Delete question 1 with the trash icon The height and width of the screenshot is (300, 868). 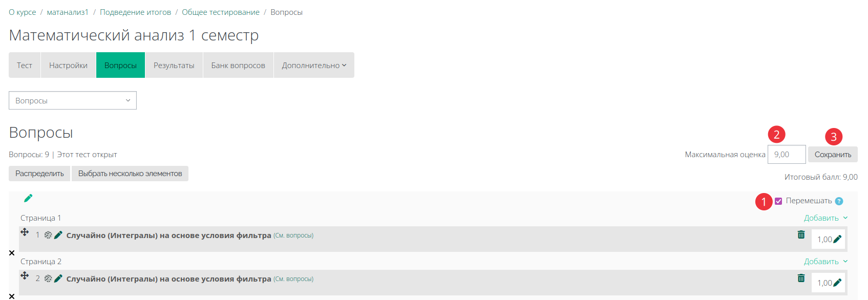click(801, 234)
